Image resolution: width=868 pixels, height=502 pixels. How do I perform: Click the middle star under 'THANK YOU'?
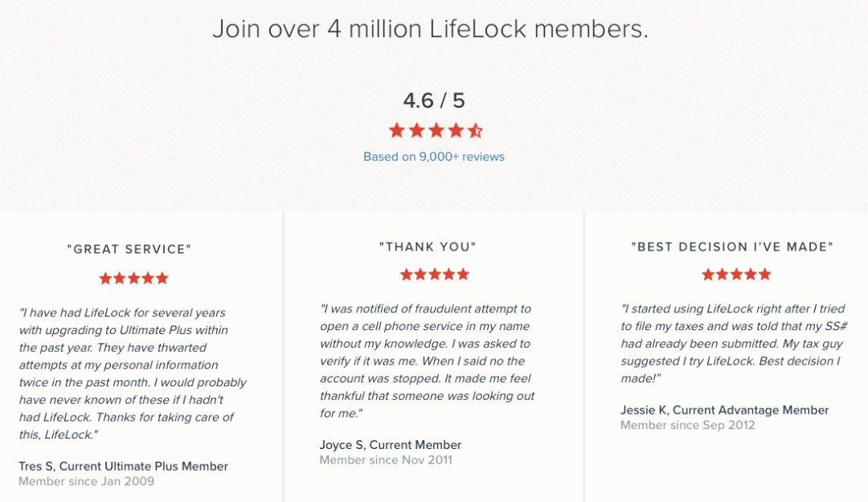click(435, 274)
